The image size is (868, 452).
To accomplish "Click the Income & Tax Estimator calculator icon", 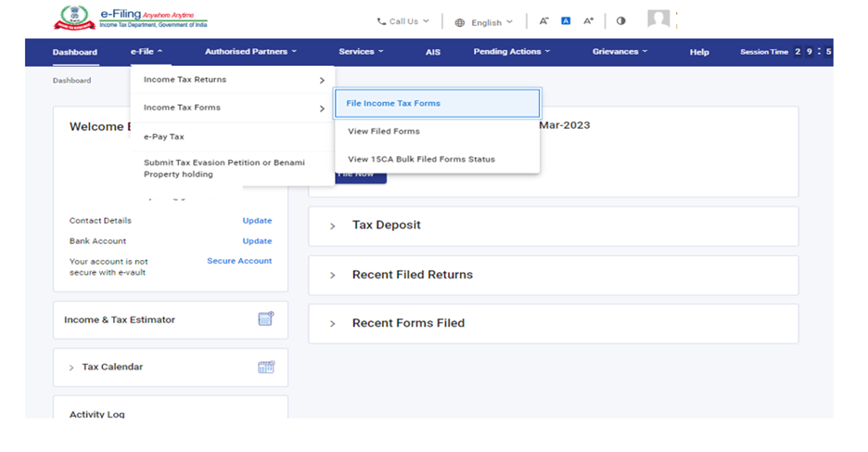I will (x=266, y=319).
